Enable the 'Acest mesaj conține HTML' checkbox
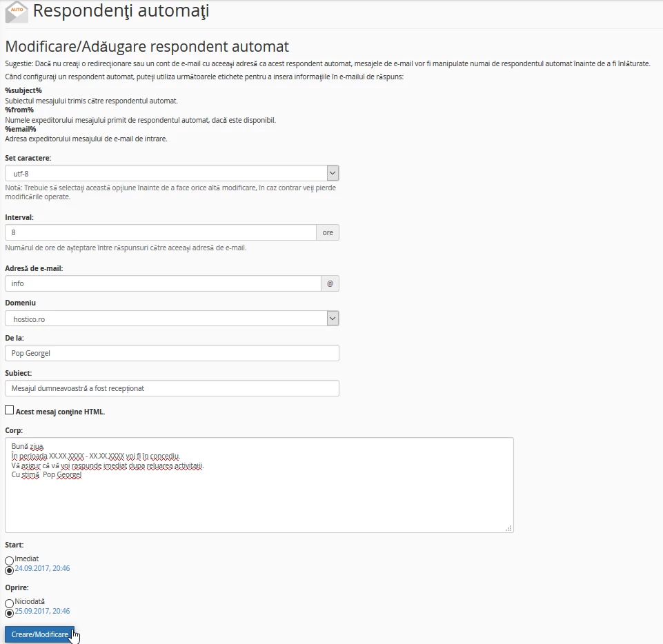 point(8,410)
